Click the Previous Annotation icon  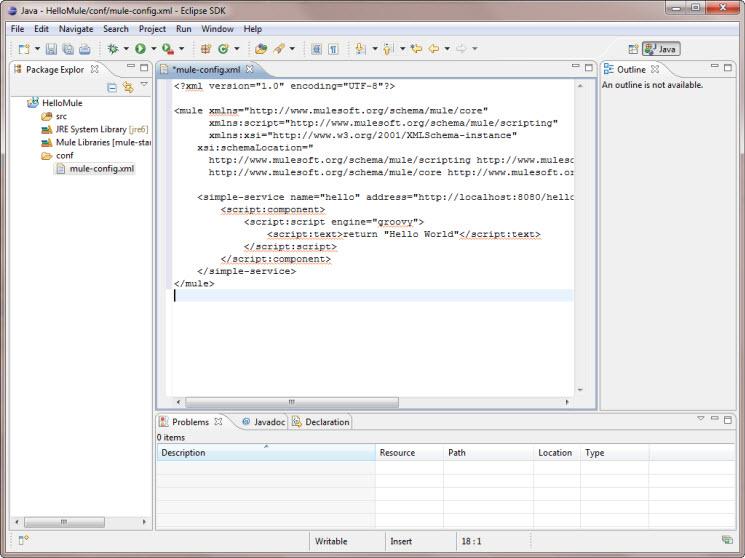[x=388, y=48]
